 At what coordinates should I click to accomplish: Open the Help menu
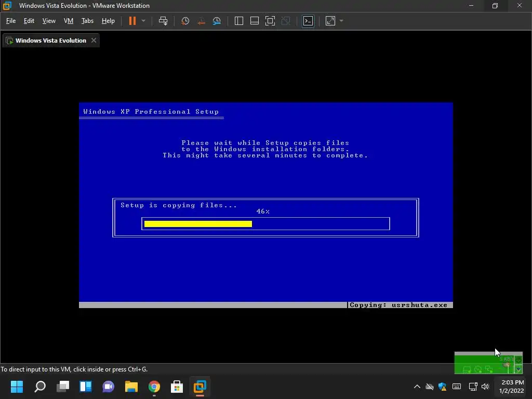[108, 21]
